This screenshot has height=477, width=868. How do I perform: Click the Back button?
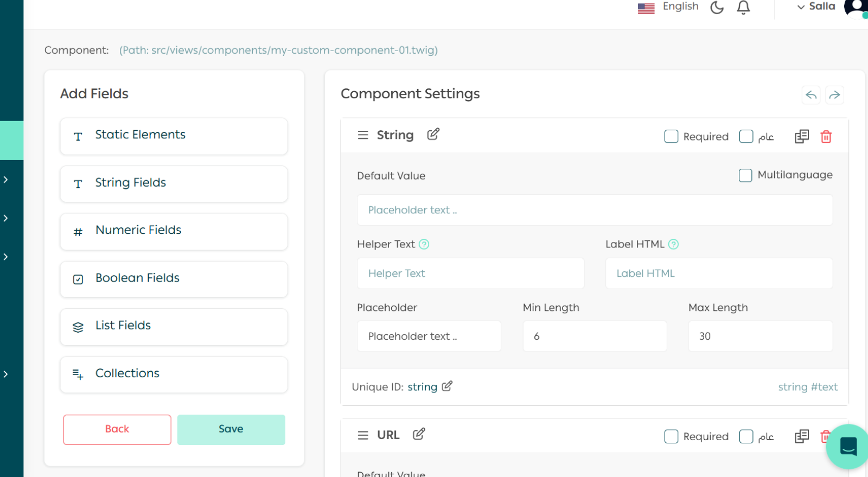pyautogui.click(x=117, y=430)
